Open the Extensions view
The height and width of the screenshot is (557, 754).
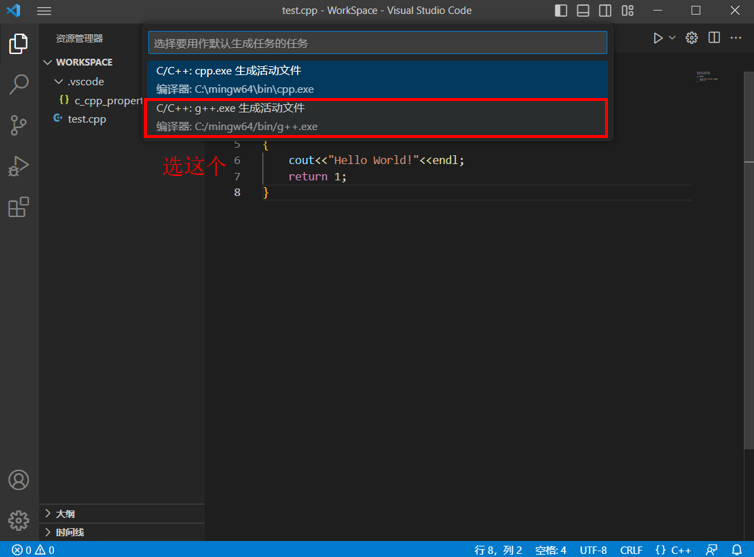(19, 207)
